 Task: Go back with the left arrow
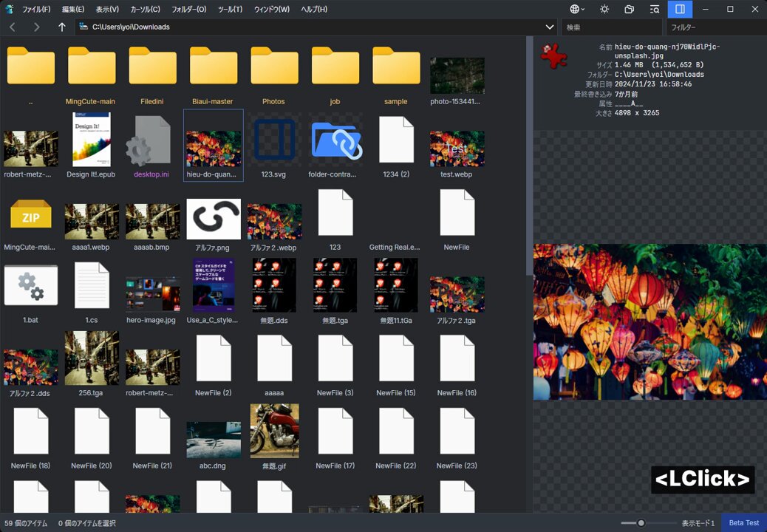[13, 27]
